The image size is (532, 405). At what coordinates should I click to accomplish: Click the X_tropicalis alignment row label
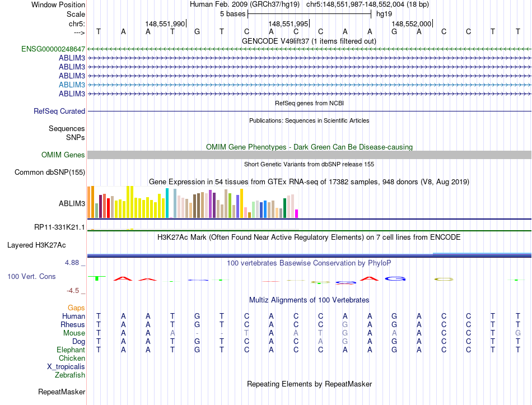pyautogui.click(x=66, y=367)
